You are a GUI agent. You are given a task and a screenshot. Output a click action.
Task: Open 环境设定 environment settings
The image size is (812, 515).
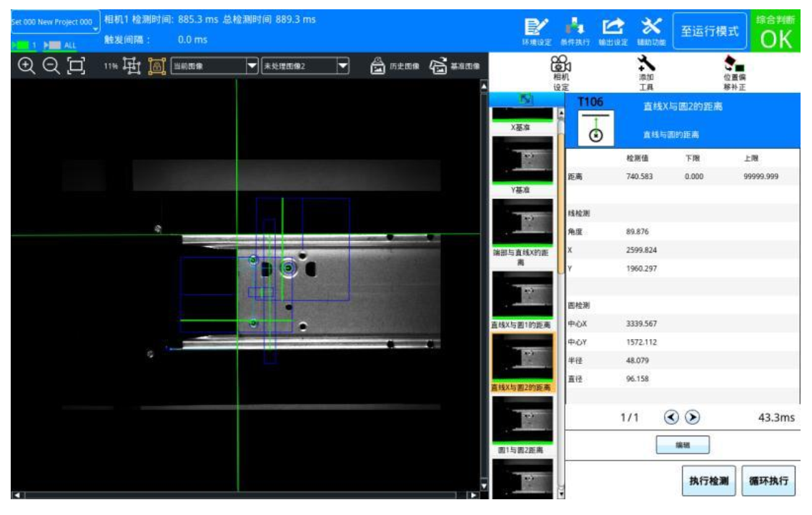[536, 31]
